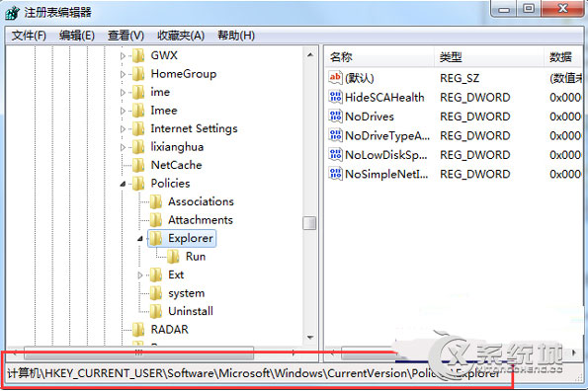Open the 编辑(E) menu
The width and height of the screenshot is (588, 391).
pos(77,36)
